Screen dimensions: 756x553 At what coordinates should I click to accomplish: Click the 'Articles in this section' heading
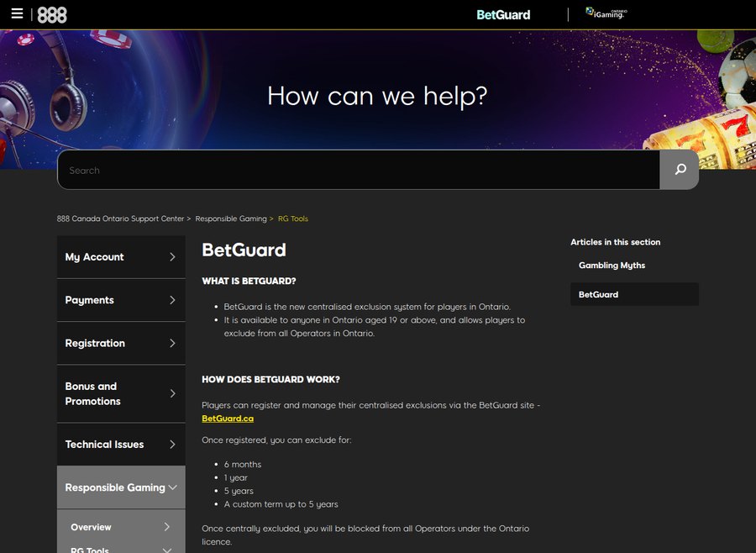(x=616, y=242)
